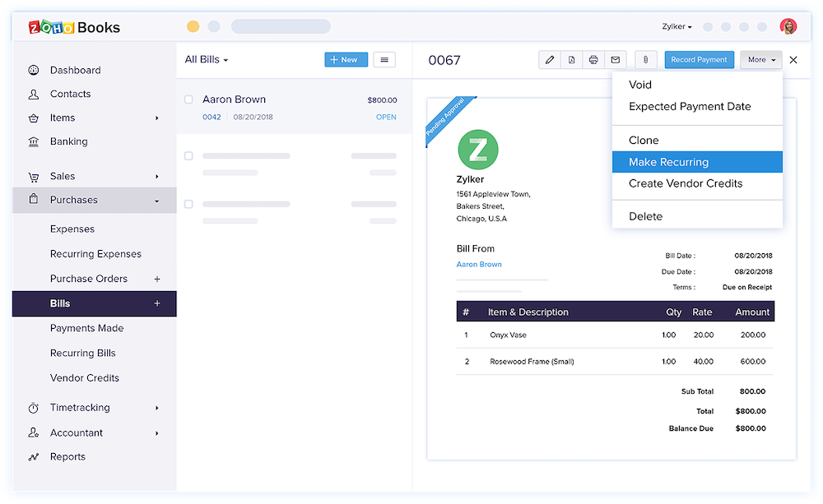Screen dimensions: 823x504
Task: Click the Record Payment button
Action: (699, 60)
